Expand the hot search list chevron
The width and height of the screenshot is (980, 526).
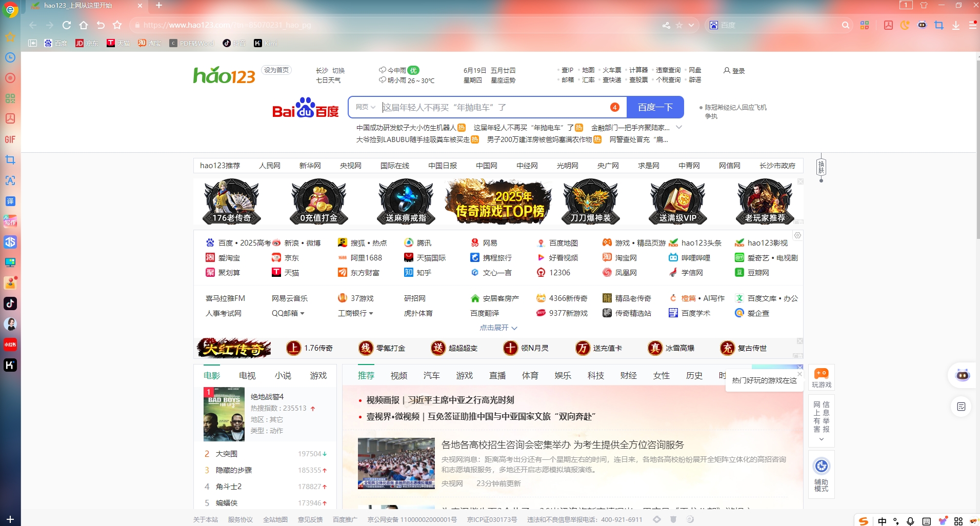click(679, 127)
